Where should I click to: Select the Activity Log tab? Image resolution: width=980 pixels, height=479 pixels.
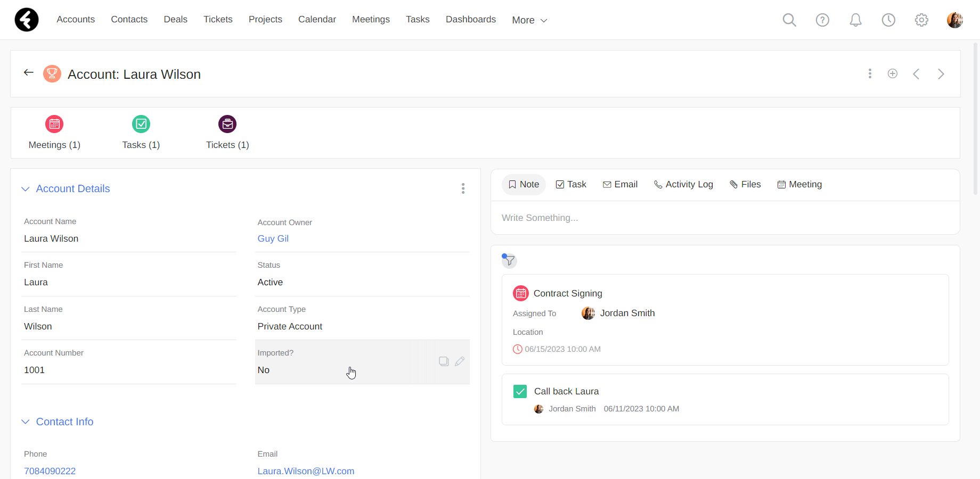[683, 185]
